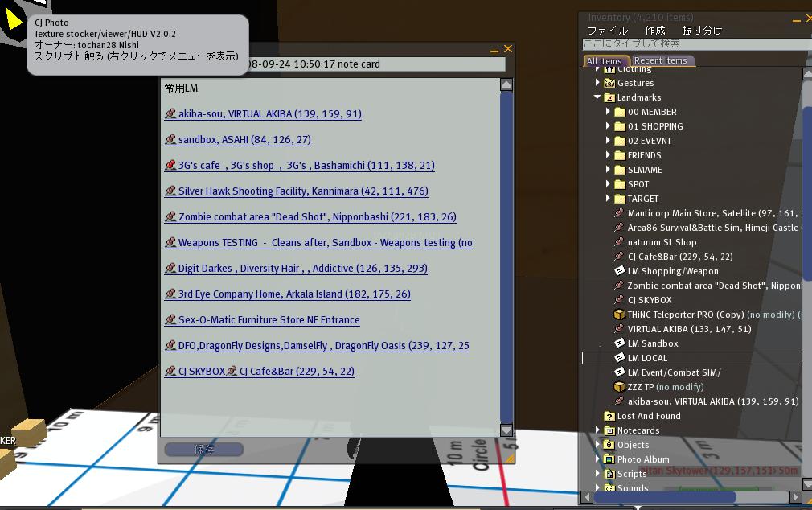
Task: Click the Manticorp Main Store landmark icon
Action: point(619,213)
